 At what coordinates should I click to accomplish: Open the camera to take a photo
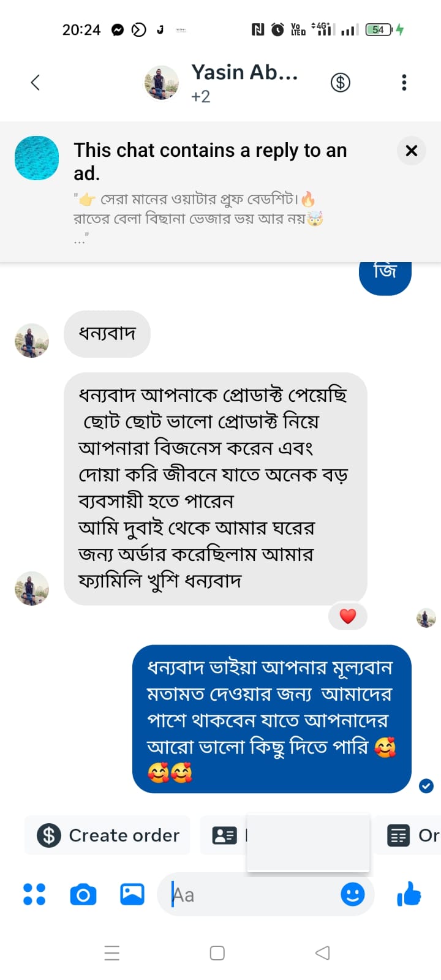(x=83, y=894)
